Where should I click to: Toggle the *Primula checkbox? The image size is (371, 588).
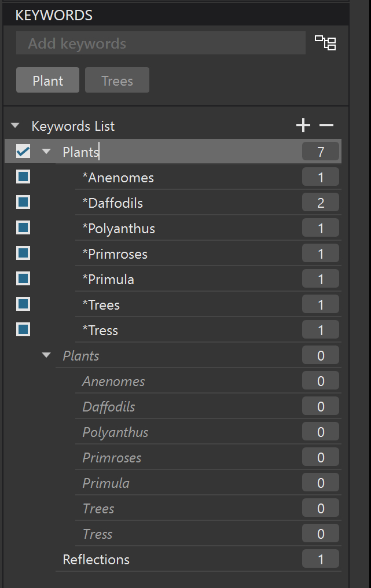[x=23, y=279]
